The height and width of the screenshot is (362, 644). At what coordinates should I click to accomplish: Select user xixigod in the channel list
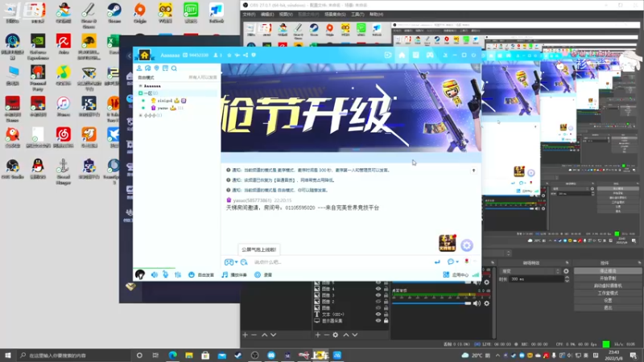click(165, 101)
